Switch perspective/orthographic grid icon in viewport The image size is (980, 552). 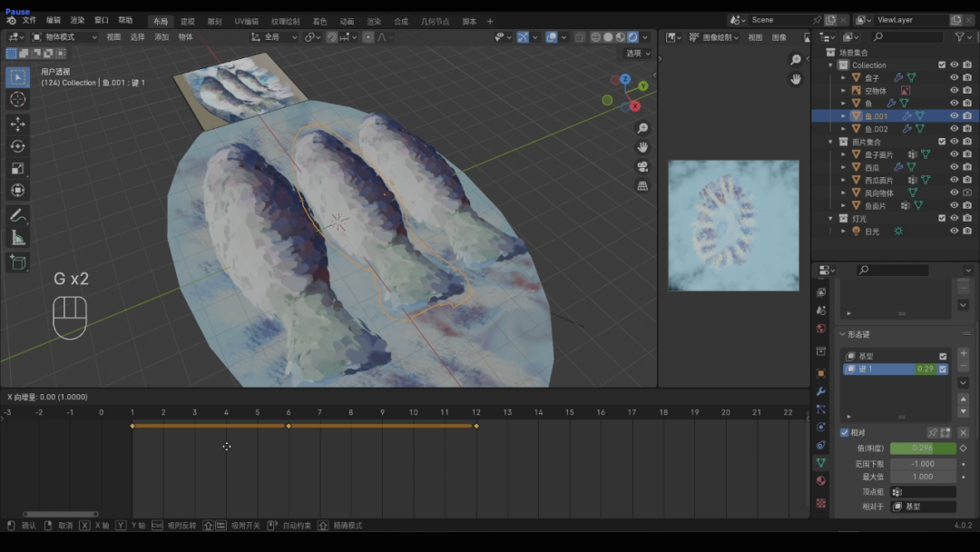[642, 186]
